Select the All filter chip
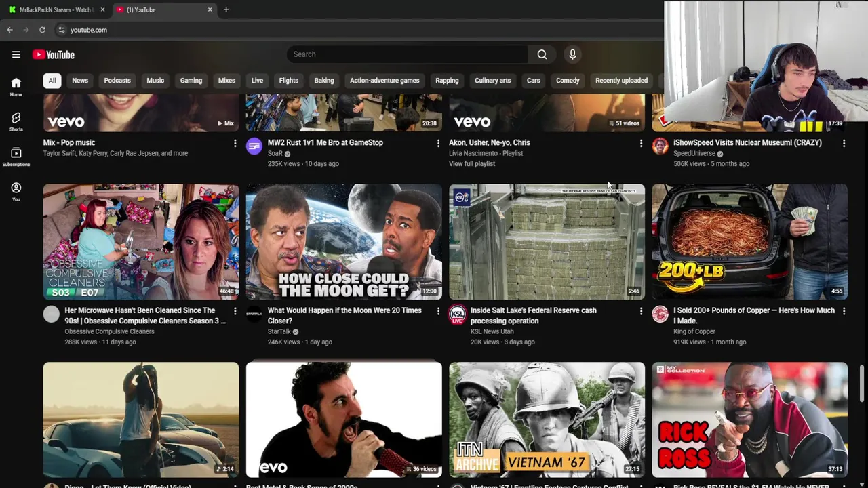Image resolution: width=868 pixels, height=488 pixels. point(52,81)
